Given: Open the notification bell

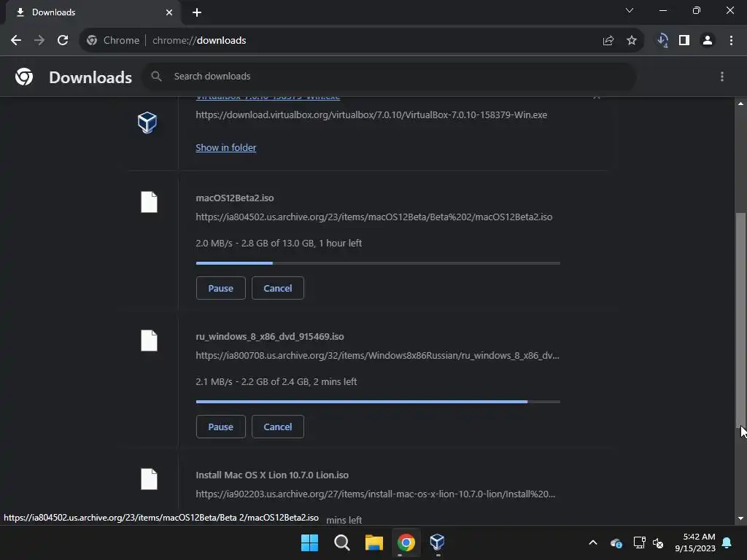Looking at the screenshot, I should [x=727, y=542].
